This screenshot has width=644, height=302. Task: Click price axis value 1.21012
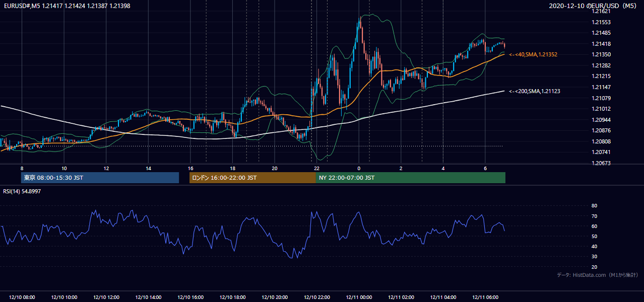pyautogui.click(x=602, y=109)
